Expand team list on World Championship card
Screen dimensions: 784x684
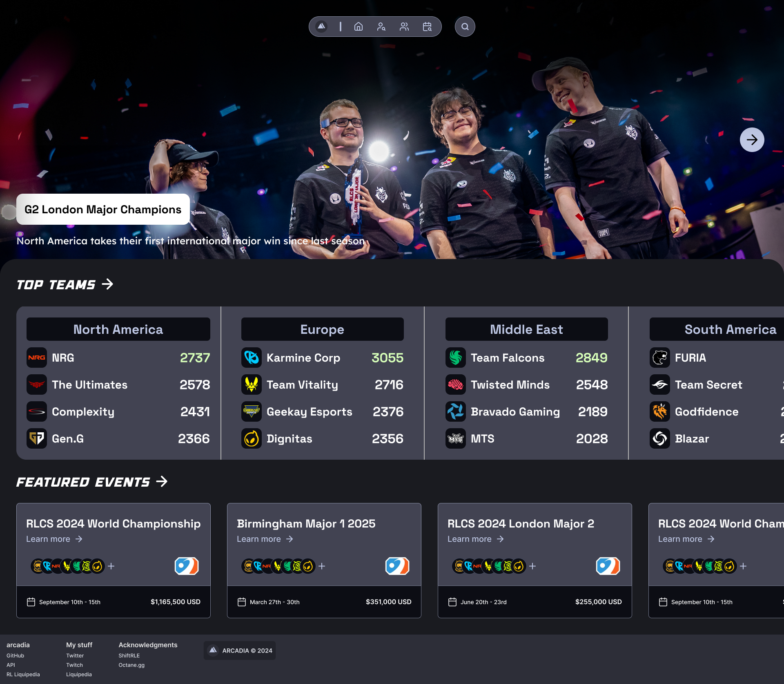click(111, 566)
